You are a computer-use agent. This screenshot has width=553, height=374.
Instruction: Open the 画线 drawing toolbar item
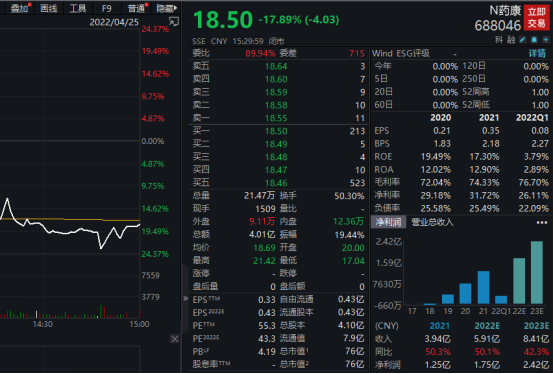coord(49,8)
